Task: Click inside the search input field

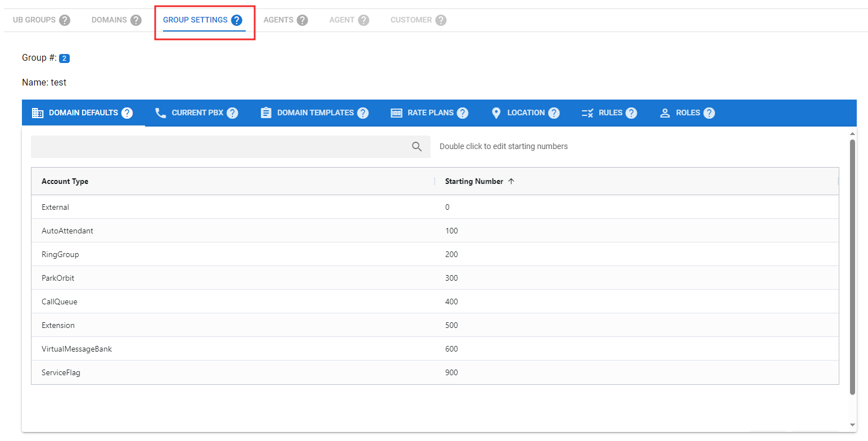Action: [219, 147]
